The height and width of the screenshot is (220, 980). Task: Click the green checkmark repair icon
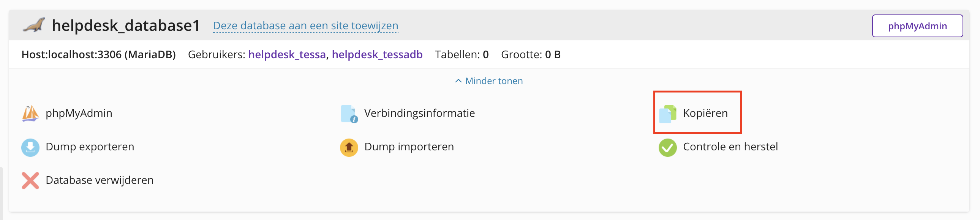(x=667, y=147)
